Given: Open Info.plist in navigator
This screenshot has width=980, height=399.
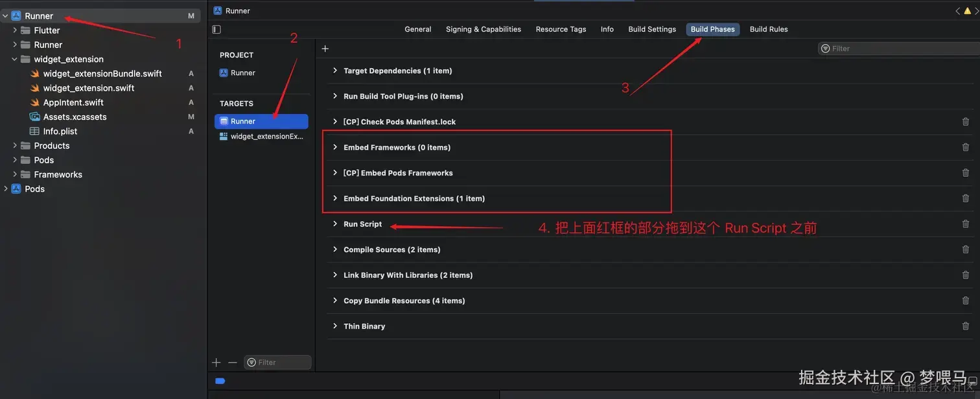Looking at the screenshot, I should click(60, 131).
